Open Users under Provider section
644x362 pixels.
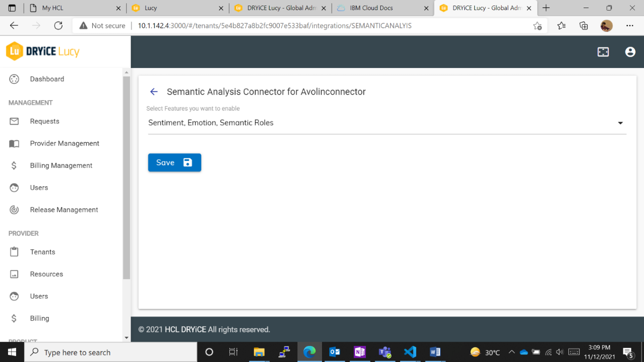[x=61, y=296]
